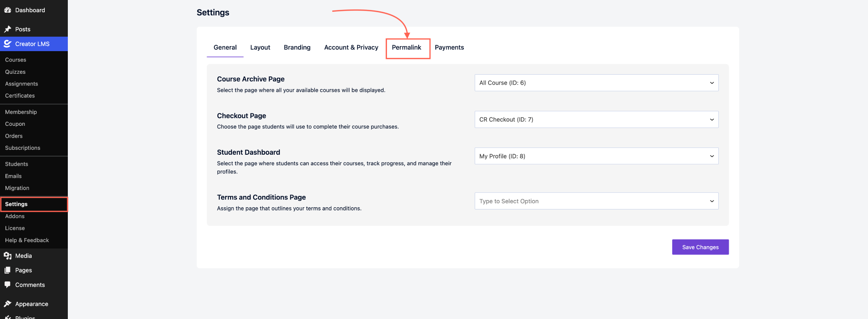Switch to the Branding tab
868x319 pixels.
[x=297, y=48]
